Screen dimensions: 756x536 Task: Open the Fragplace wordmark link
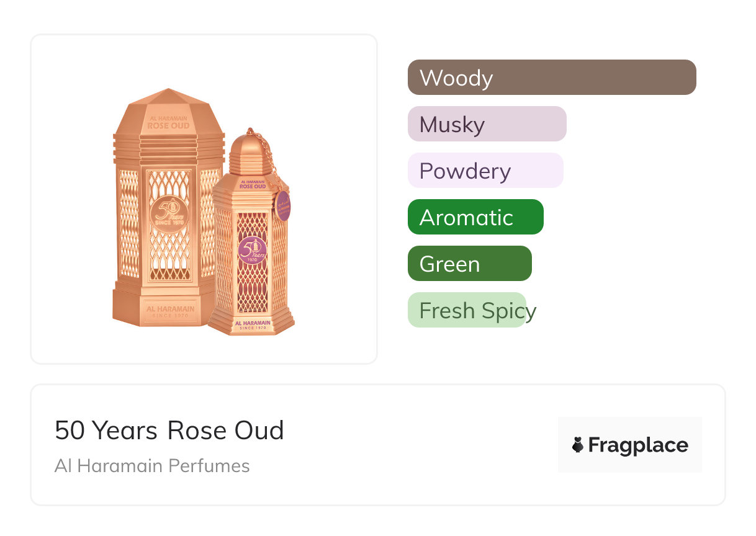point(638,445)
